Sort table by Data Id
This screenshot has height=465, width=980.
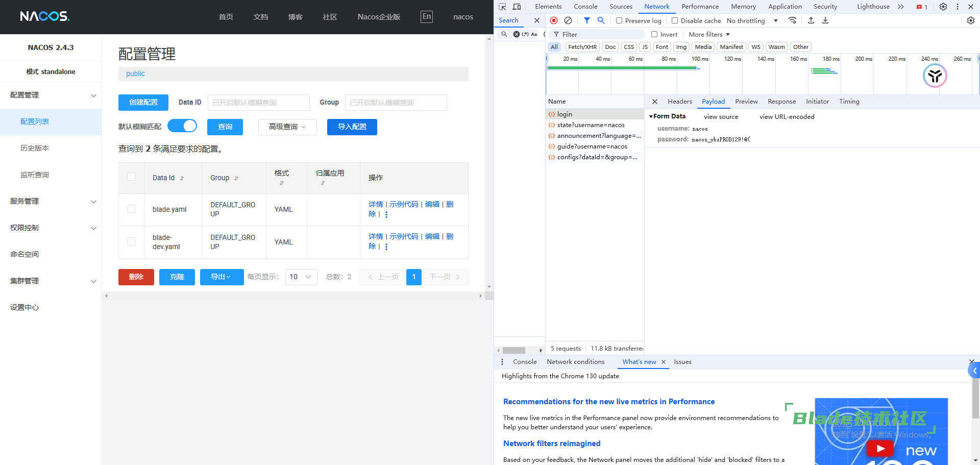182,178
